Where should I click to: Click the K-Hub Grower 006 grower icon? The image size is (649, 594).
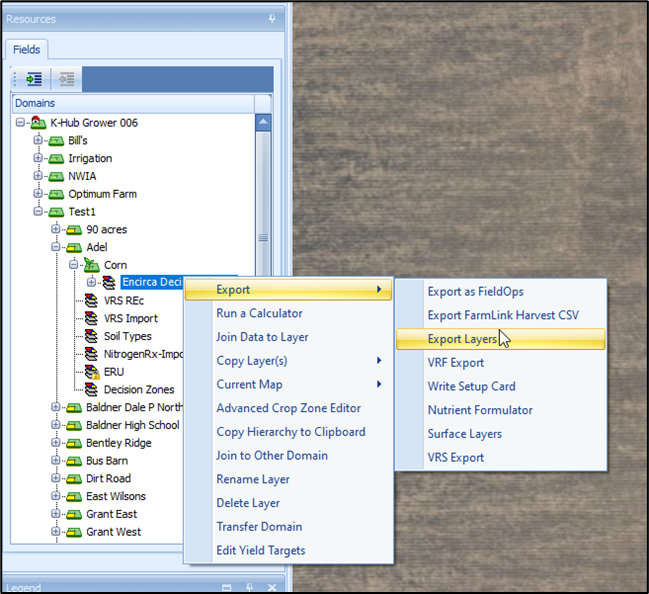[38, 123]
